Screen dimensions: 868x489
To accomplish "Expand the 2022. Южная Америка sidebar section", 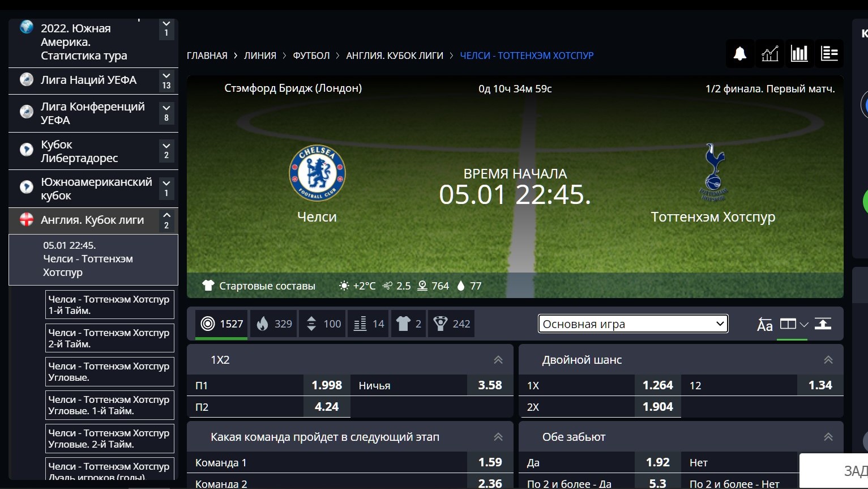I will click(166, 28).
